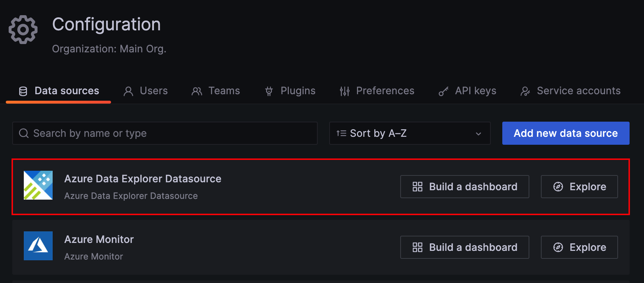Build a dashboard for Azure Data Explorer
Image resolution: width=644 pixels, height=283 pixels.
(x=464, y=187)
